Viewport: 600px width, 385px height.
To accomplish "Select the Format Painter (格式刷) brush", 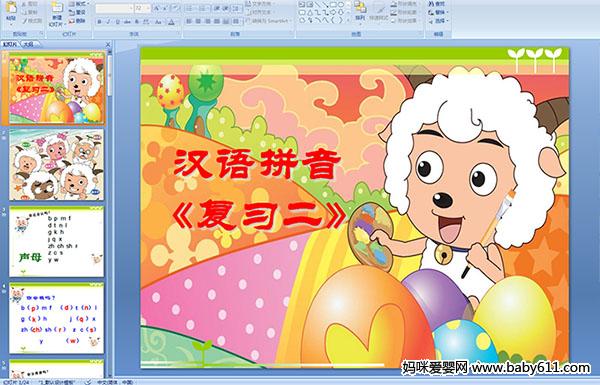I will pos(31,21).
